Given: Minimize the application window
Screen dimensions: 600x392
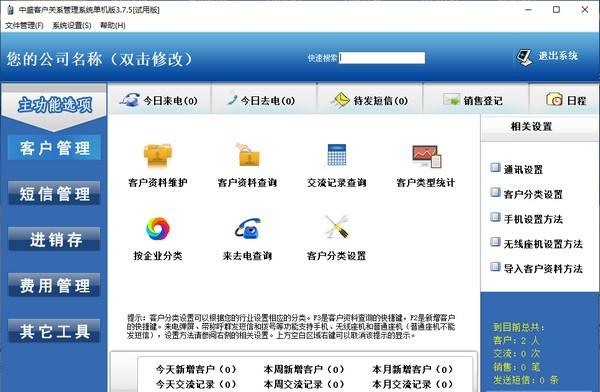Looking at the screenshot, I should click(x=528, y=10).
